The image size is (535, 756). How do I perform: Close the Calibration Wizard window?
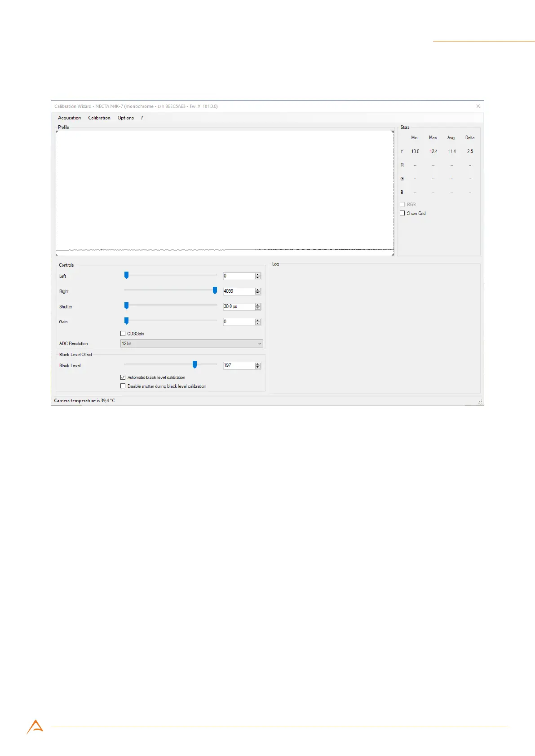[478, 106]
